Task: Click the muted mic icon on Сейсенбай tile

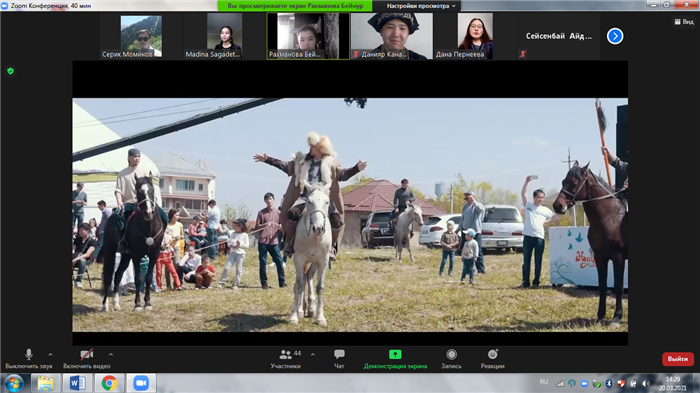Action: pyautogui.click(x=523, y=54)
